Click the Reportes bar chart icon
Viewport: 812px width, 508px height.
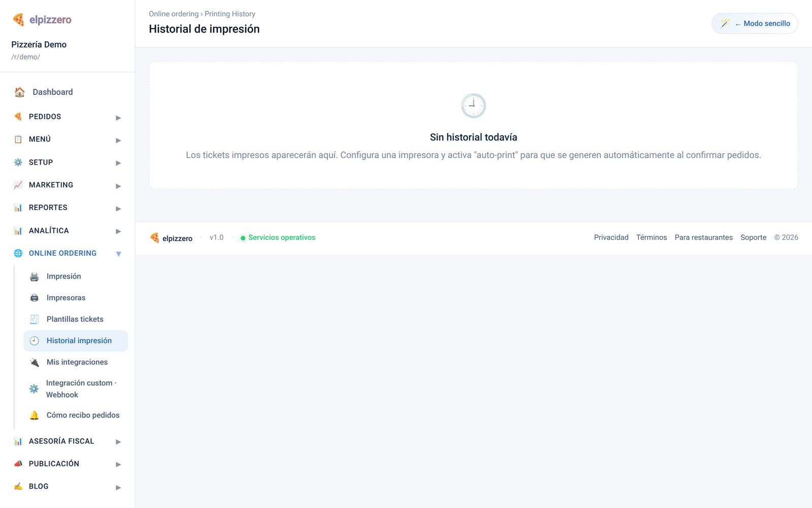18,207
